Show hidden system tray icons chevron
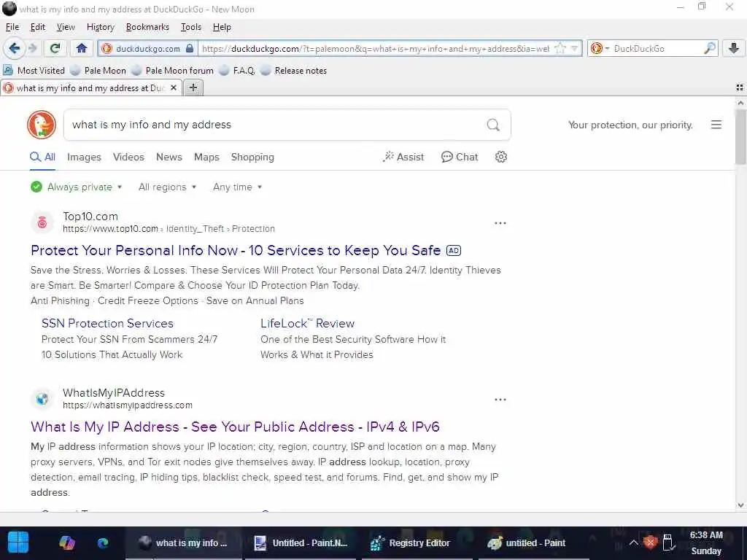 click(633, 542)
